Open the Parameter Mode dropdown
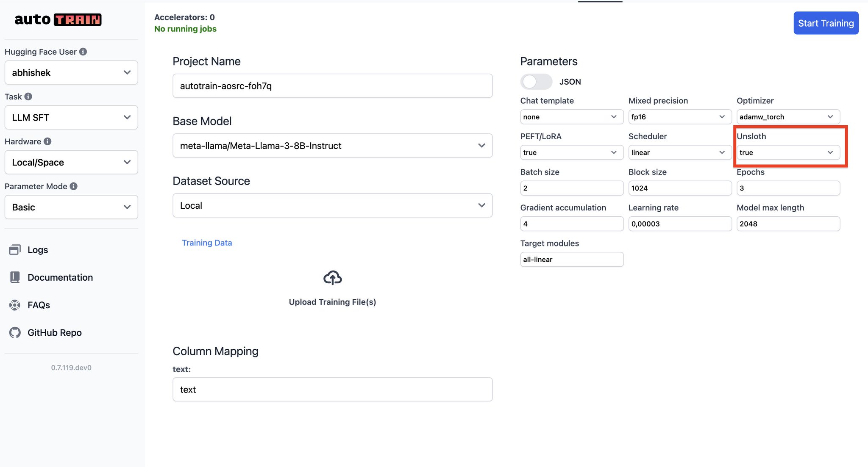 (x=71, y=207)
